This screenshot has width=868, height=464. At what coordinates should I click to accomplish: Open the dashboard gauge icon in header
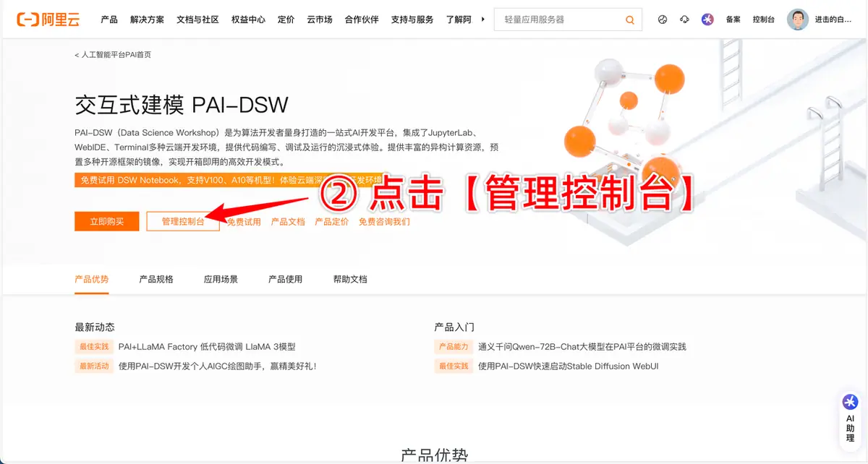click(x=663, y=20)
